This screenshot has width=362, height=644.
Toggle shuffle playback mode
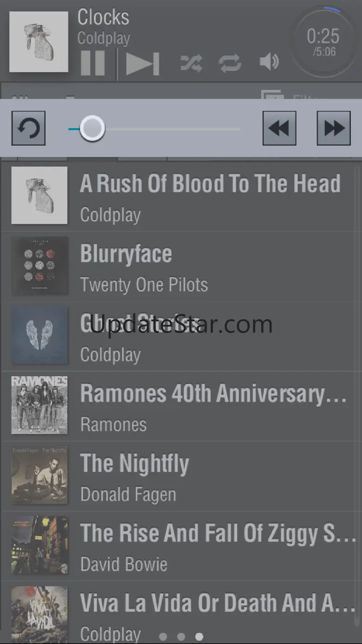tap(191, 63)
